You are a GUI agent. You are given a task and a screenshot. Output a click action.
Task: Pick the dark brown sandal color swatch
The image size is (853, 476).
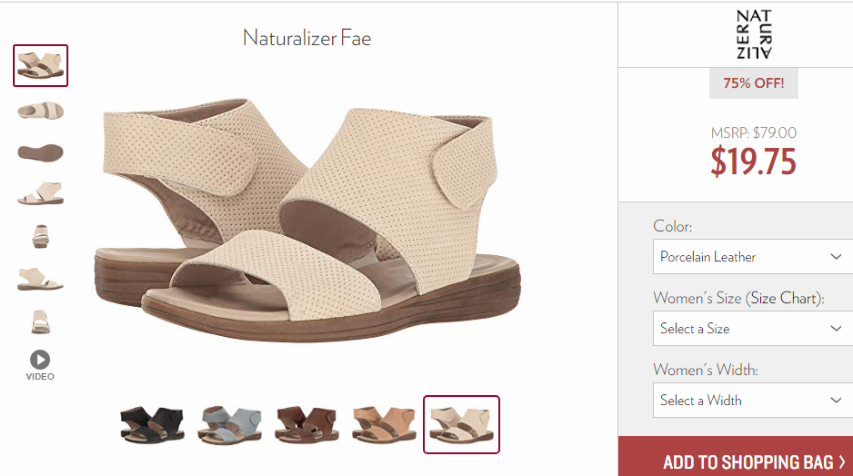[x=307, y=424]
